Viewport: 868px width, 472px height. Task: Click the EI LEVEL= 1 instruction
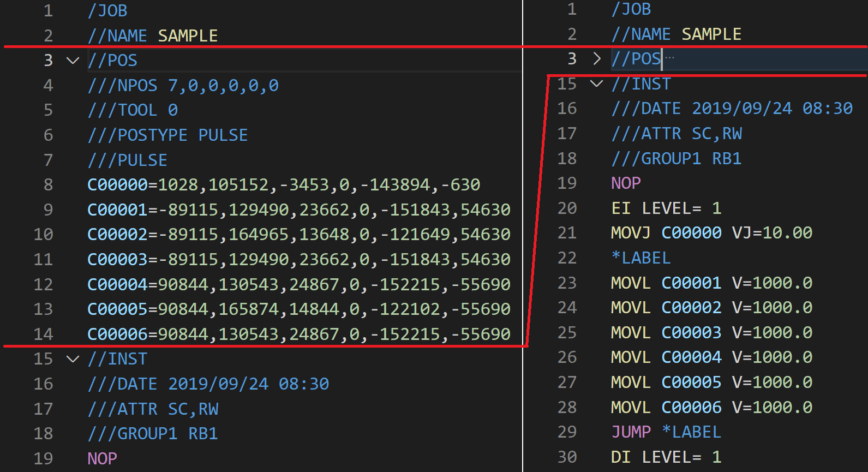tap(666, 208)
